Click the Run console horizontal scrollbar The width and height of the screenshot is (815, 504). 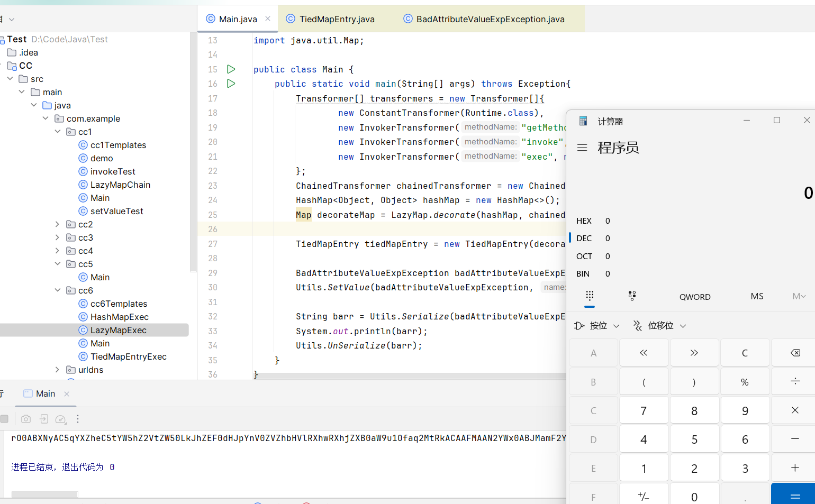point(45,494)
